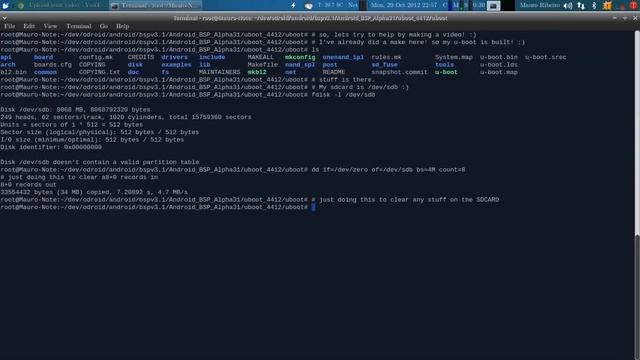
Task: Click the 'Disk identifier: 0x00000000' line
Action: (x=51, y=147)
